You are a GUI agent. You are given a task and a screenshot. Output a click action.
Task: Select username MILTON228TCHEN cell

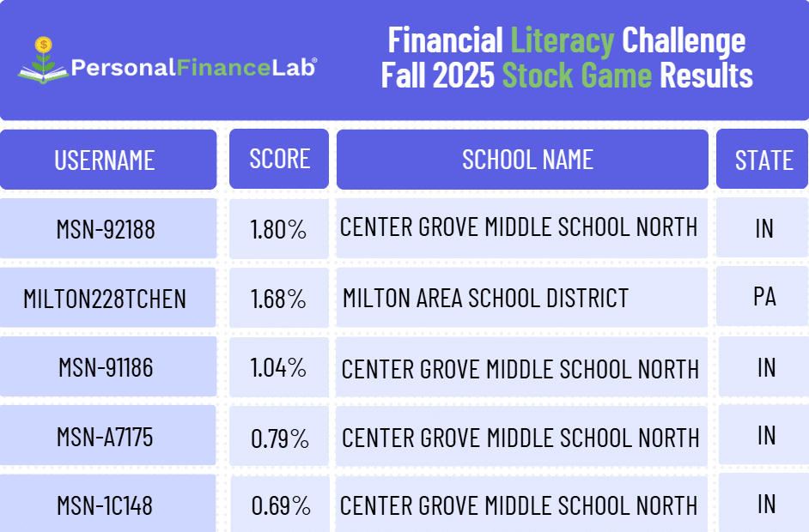105,299
